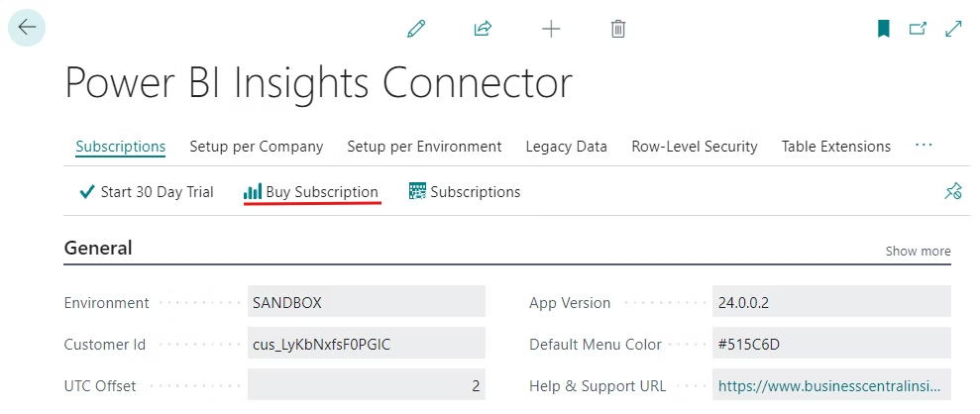This screenshot has width=980, height=414.
Task: Open the Subscriptions list action
Action: (x=465, y=192)
